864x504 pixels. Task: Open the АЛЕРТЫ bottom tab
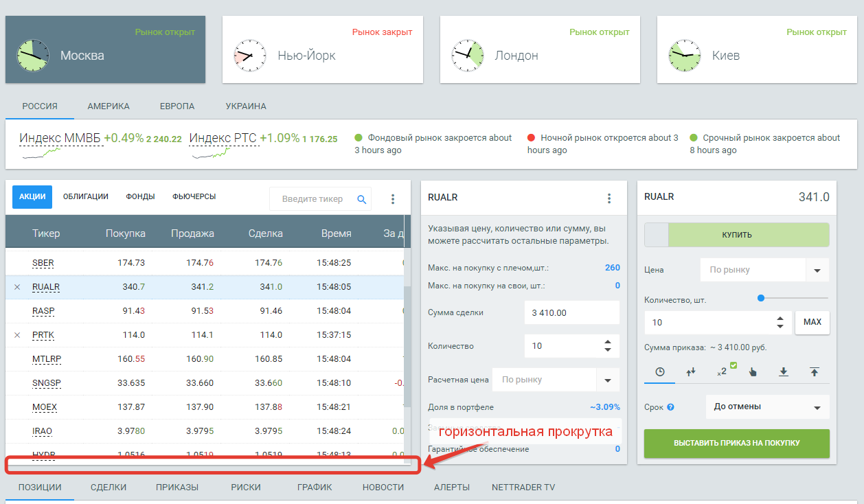point(452,488)
